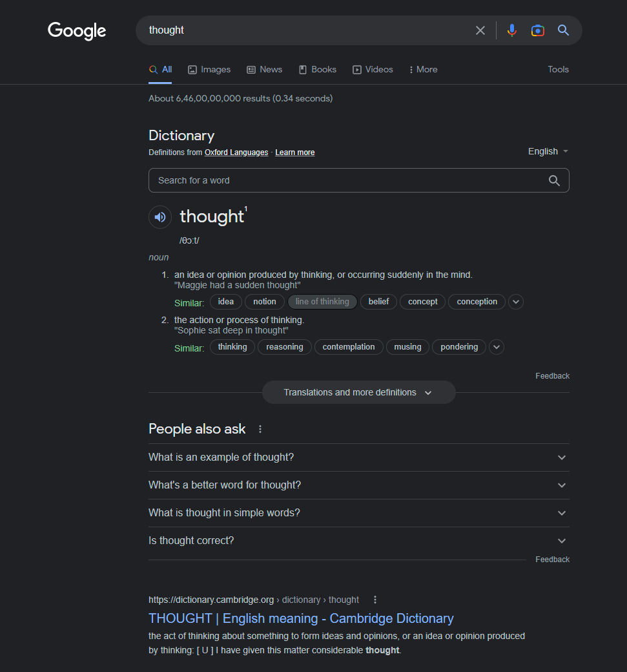This screenshot has width=627, height=672.
Task: Select the 'conception' synonym chip
Action: pos(477,302)
